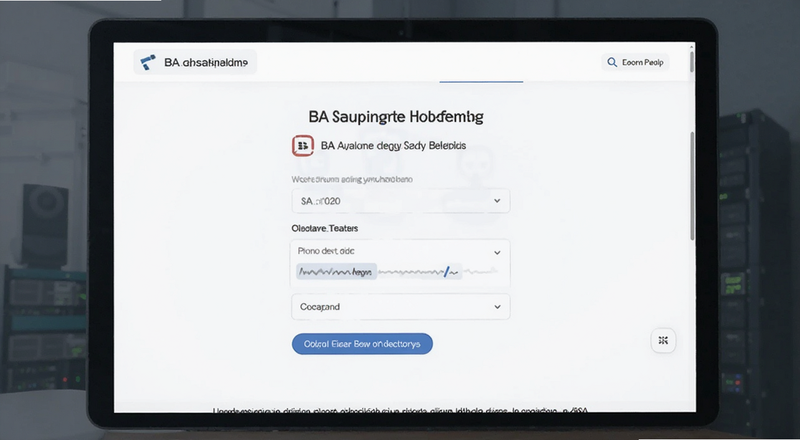Viewport: 800px width, 440px height.
Task: Open the 'SA.:r020' dropdown
Action: [401, 201]
